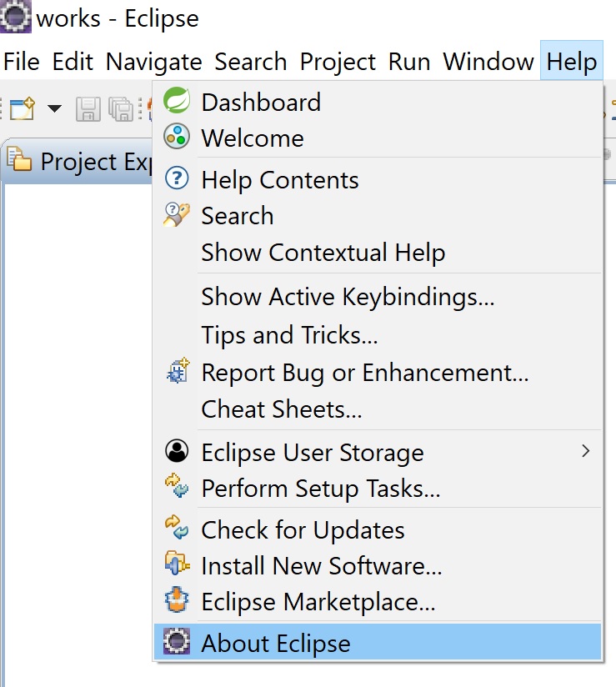Screen dimensions: 616x687
Task: Open the Dashboard menu entry
Action: pos(378,103)
